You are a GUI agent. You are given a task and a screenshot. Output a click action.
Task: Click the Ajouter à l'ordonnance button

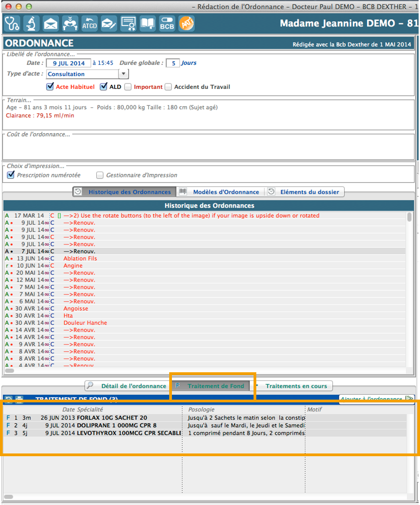pos(376,399)
